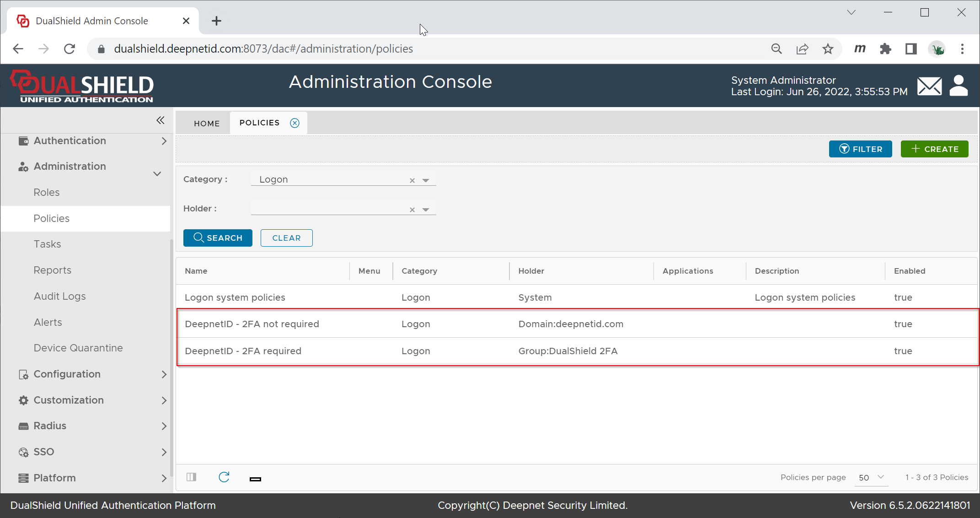Click the minimize bar icon in footer
The height and width of the screenshot is (518, 980).
255,479
